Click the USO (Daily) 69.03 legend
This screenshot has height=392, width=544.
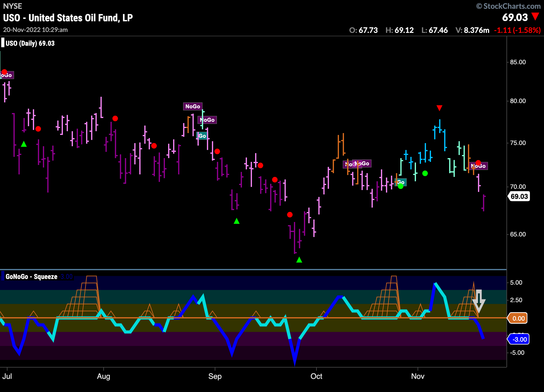click(x=30, y=43)
